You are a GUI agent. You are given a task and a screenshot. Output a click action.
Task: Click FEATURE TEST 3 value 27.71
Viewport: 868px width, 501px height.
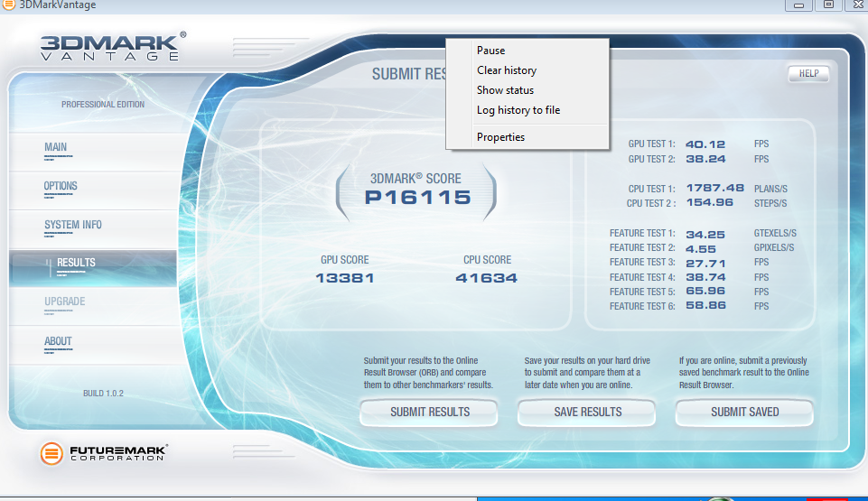point(705,264)
